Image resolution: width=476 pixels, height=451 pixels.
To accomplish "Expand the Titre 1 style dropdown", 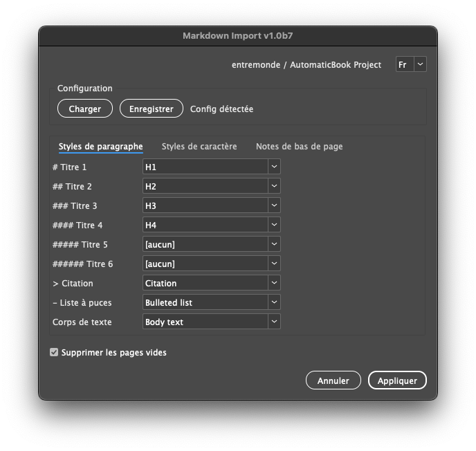I will 274,167.
